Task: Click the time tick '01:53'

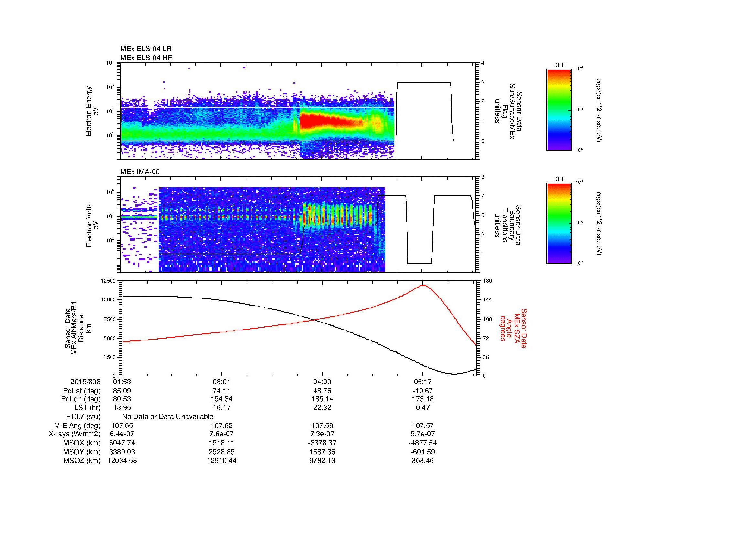Action: (122, 382)
